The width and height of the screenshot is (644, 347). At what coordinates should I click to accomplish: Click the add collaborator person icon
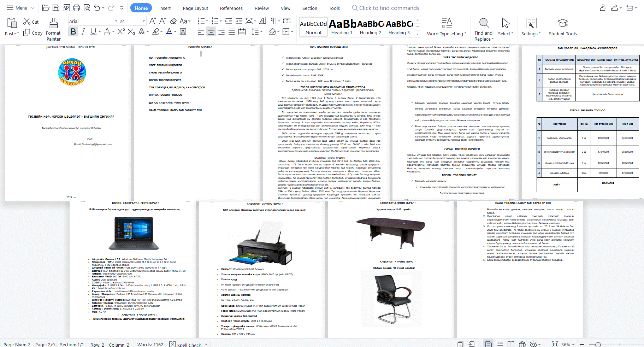pos(603,8)
